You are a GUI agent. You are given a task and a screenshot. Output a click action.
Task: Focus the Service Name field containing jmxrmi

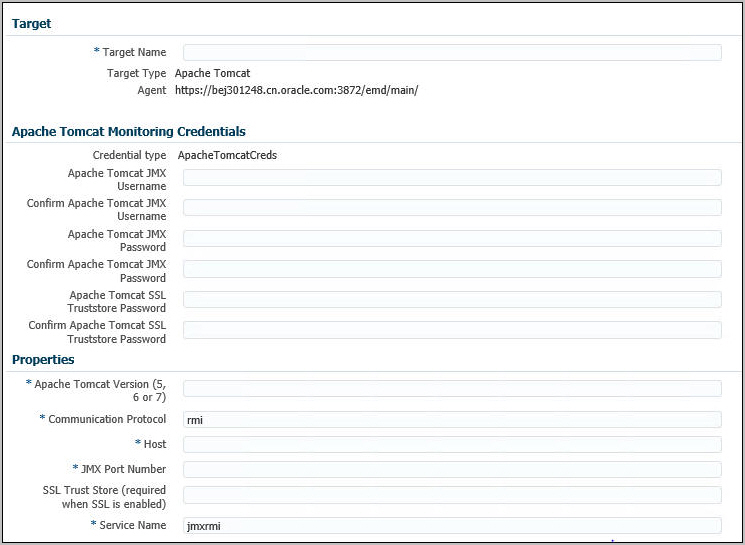click(x=452, y=526)
